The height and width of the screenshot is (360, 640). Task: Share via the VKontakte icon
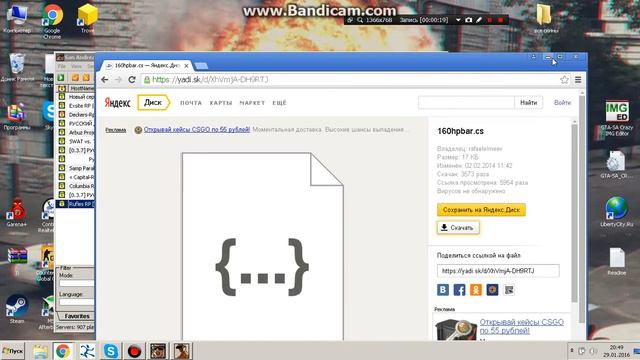[443, 290]
